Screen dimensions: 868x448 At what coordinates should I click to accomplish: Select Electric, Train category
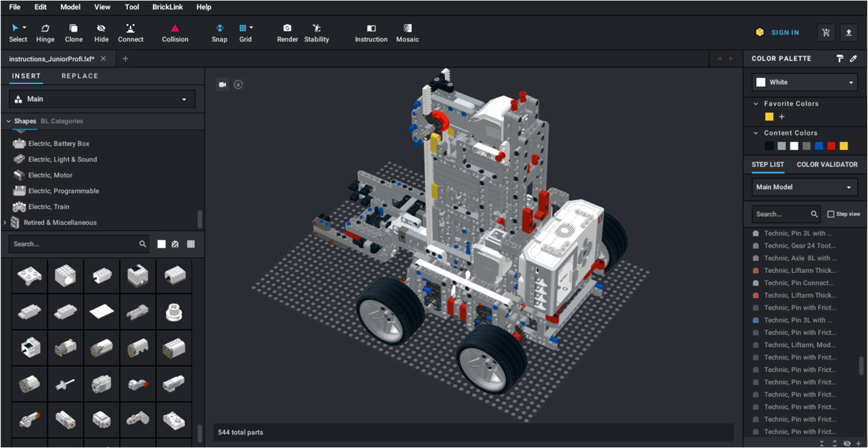(49, 207)
